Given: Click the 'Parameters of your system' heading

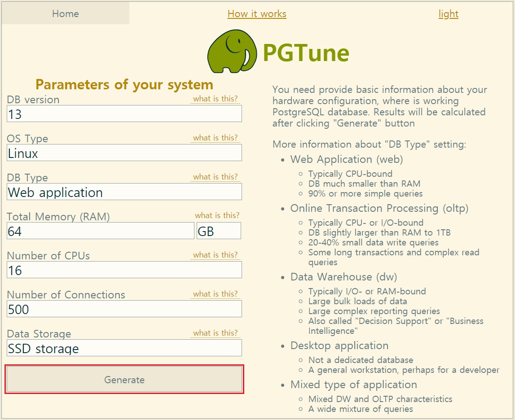Looking at the screenshot, I should (124, 85).
